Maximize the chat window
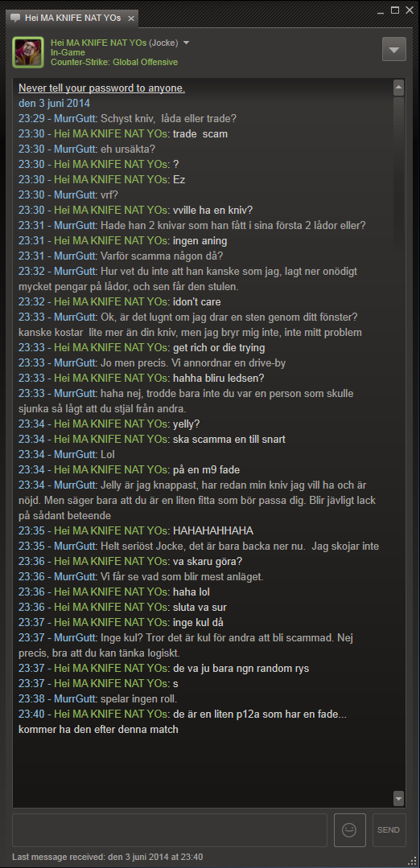The height and width of the screenshot is (868, 420). tap(395, 10)
